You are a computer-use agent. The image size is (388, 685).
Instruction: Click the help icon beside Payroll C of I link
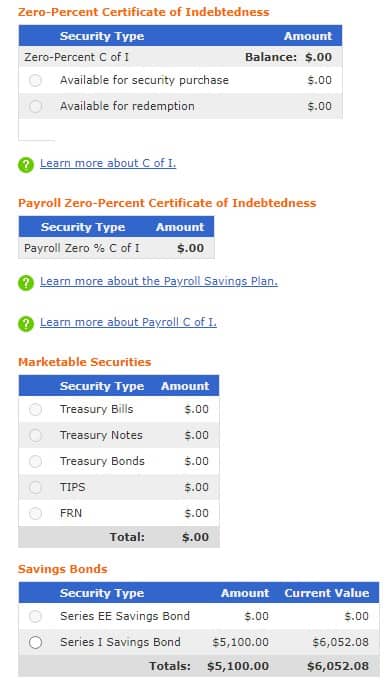point(26,324)
